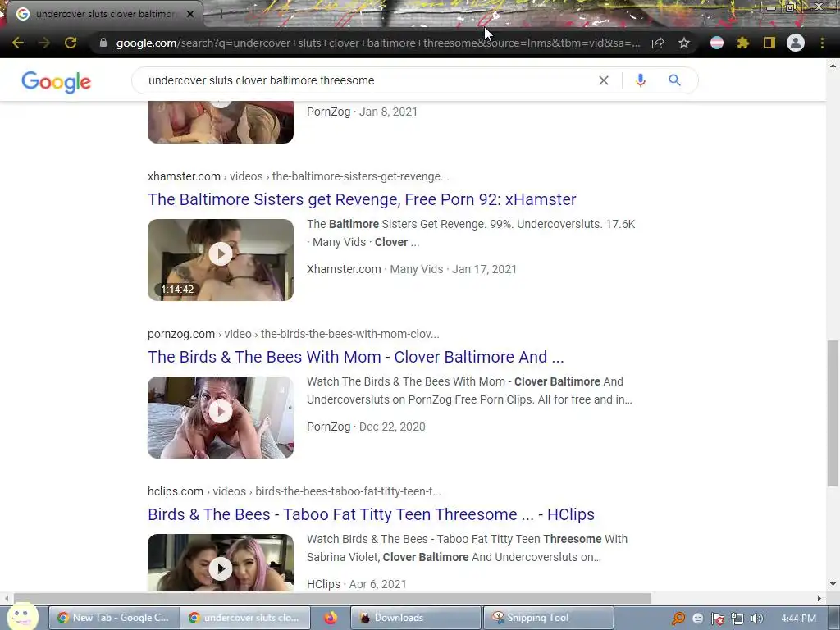This screenshot has height=630, width=840.
Task: Go back with the browser back arrow
Action: pos(18,43)
